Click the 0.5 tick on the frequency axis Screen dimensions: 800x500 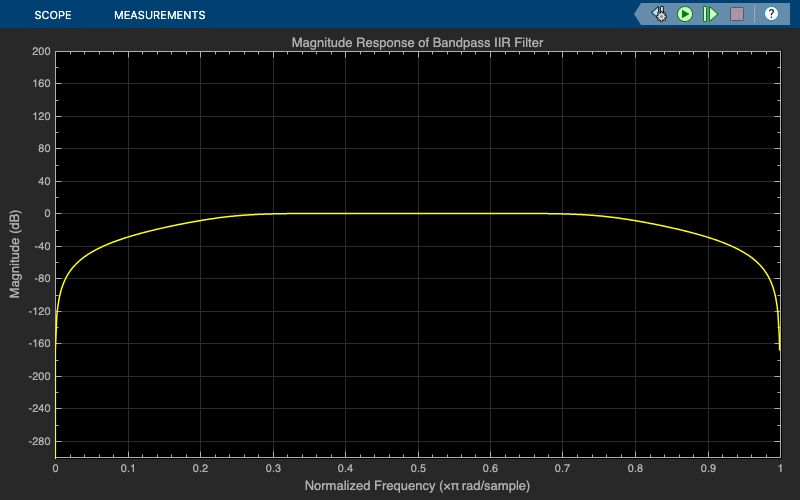418,468
